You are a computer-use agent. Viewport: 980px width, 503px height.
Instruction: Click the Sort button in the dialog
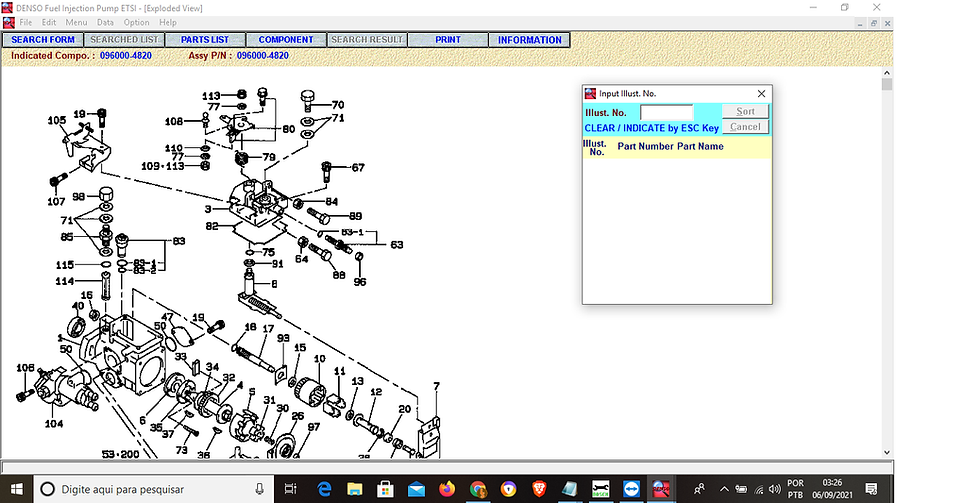click(745, 111)
